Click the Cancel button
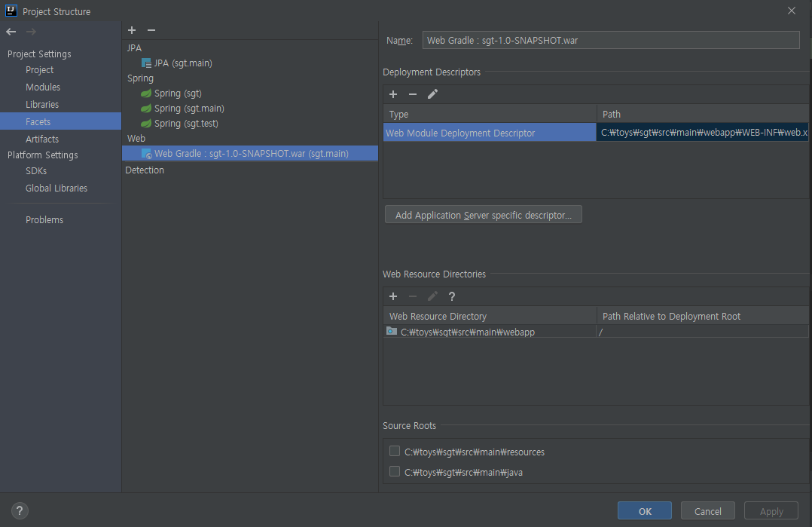The width and height of the screenshot is (812, 527). [708, 511]
